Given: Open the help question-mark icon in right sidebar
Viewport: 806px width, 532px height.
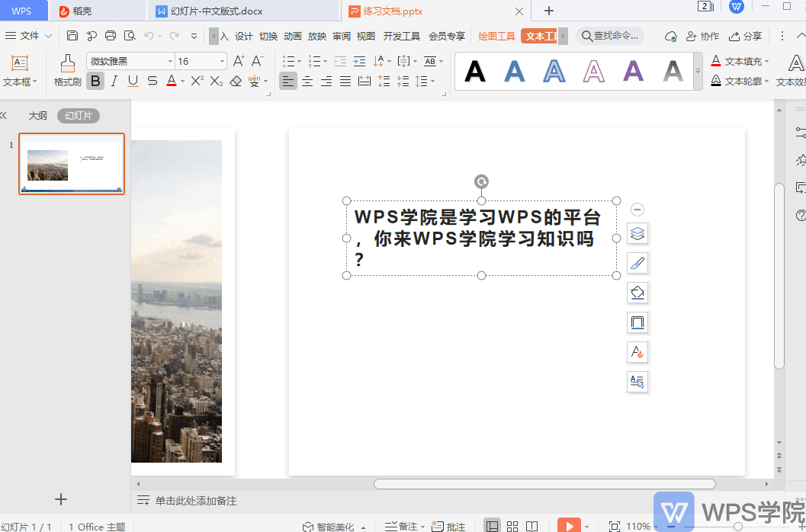Looking at the screenshot, I should tap(801, 216).
